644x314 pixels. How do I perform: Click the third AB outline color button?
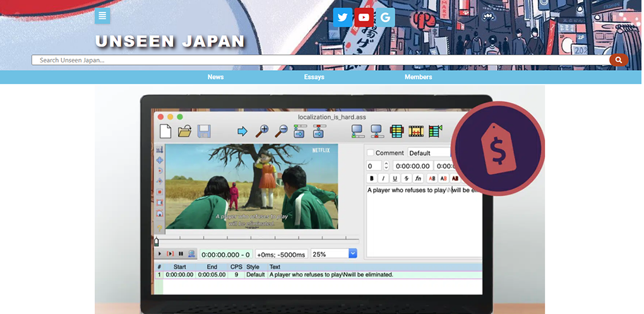pyautogui.click(x=455, y=178)
